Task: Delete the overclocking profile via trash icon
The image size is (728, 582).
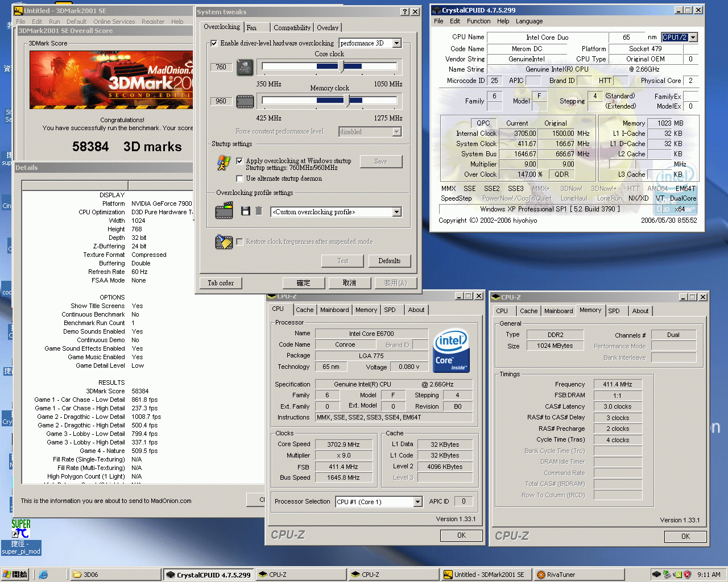Action: [259, 211]
